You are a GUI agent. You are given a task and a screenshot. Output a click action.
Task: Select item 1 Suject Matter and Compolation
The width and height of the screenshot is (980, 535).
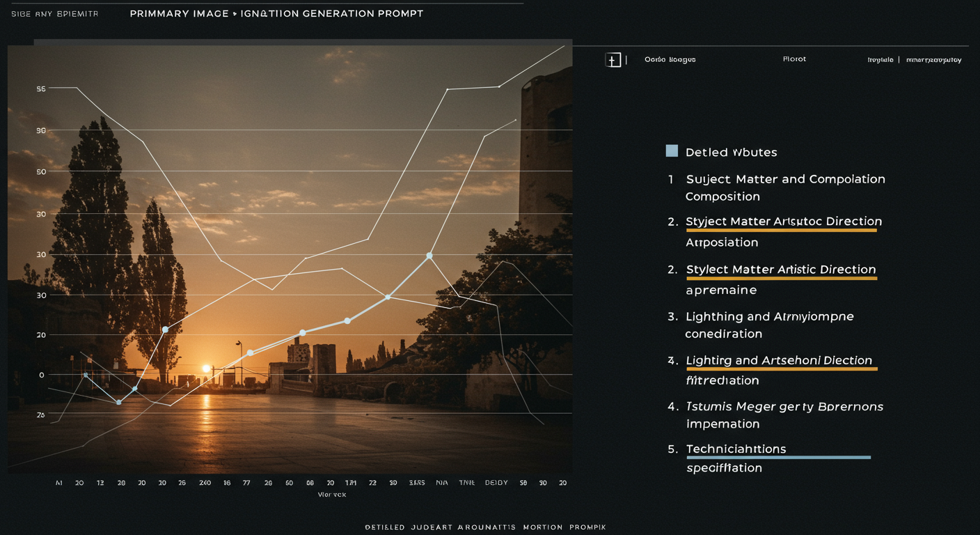coord(785,180)
